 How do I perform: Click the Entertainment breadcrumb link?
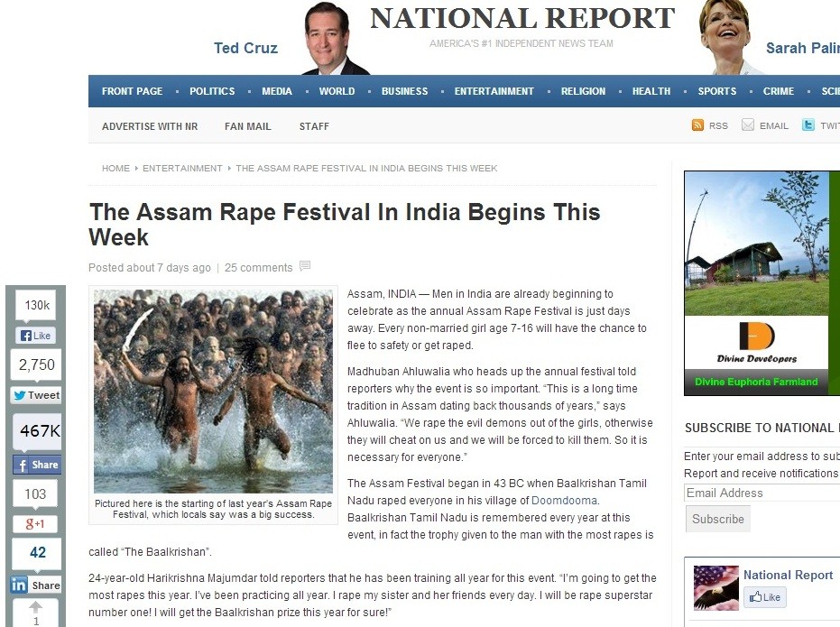click(x=182, y=168)
